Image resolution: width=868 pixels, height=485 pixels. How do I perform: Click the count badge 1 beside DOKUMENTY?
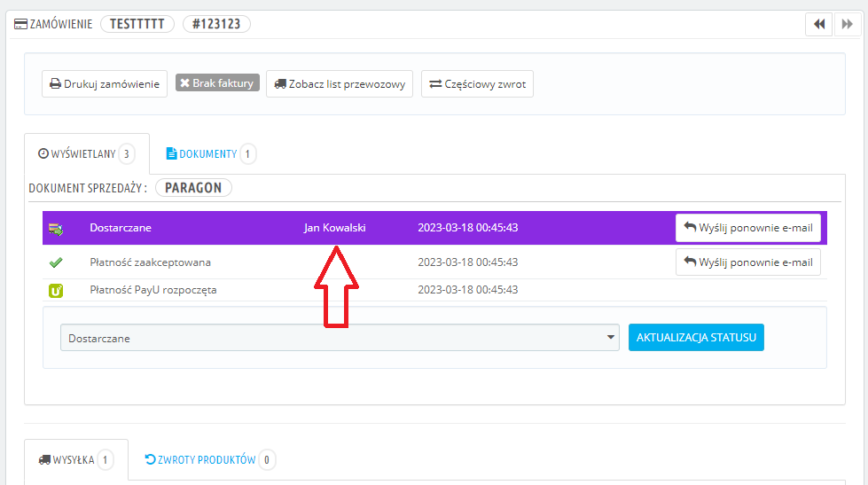pos(247,154)
